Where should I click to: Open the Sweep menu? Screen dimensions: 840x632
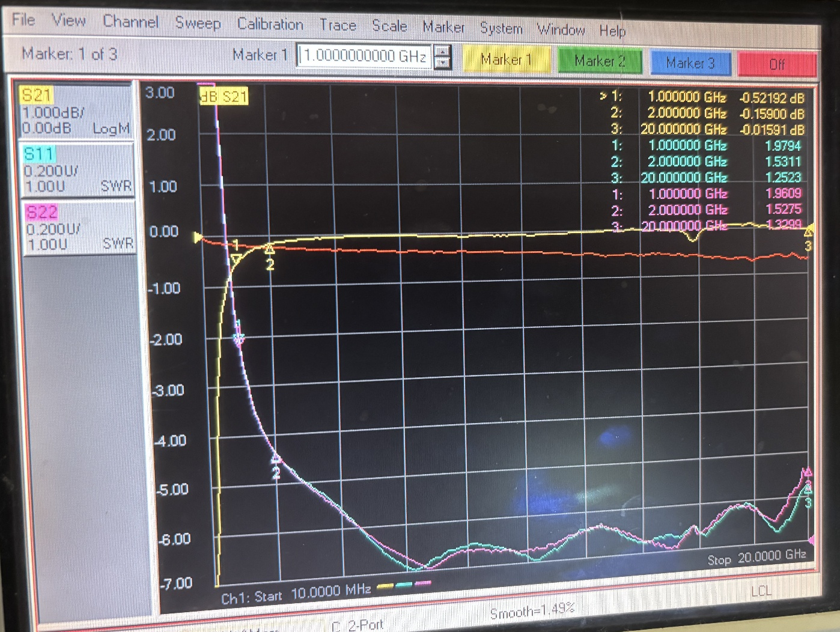(198, 23)
